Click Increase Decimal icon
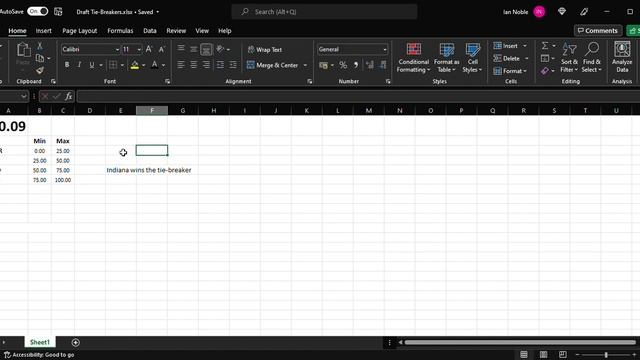 point(370,65)
